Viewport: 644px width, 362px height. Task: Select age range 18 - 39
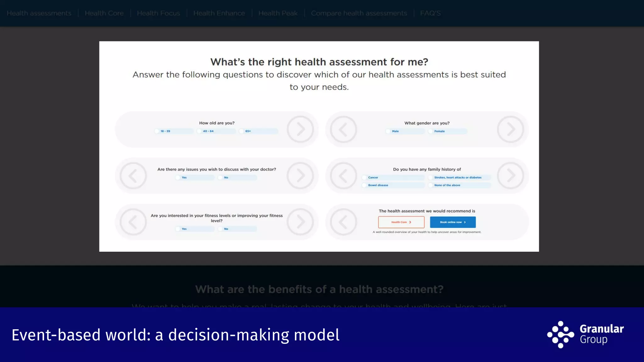pyautogui.click(x=174, y=131)
